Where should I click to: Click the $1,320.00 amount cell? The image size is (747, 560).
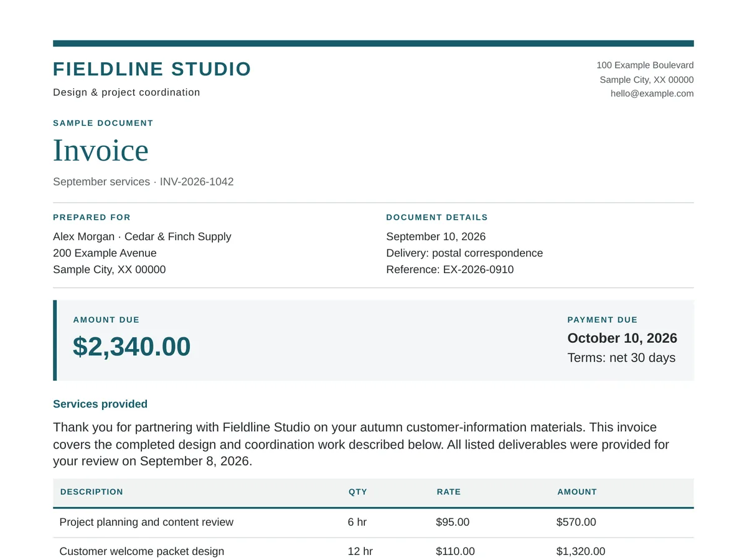click(x=581, y=551)
